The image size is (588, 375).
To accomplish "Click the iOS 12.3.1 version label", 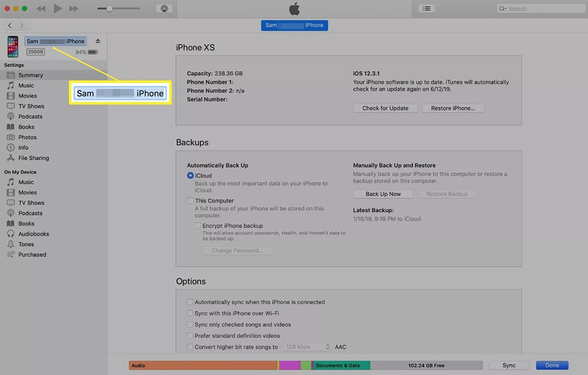I will tap(366, 73).
